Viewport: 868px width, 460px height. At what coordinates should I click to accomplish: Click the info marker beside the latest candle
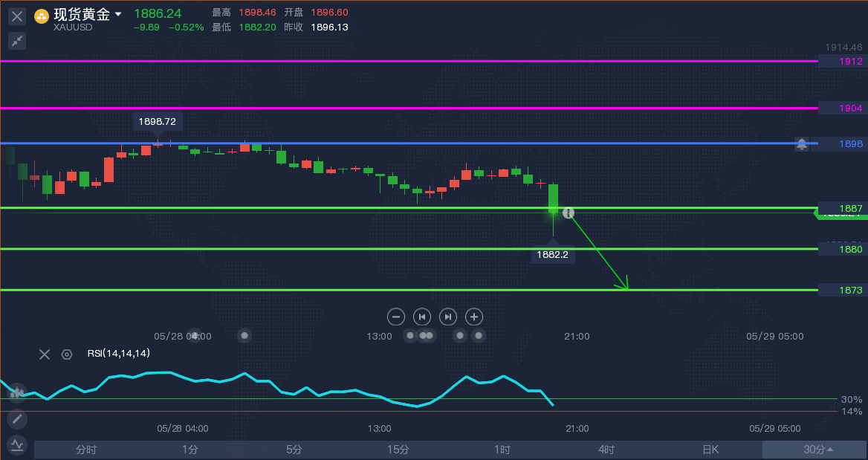(x=569, y=213)
